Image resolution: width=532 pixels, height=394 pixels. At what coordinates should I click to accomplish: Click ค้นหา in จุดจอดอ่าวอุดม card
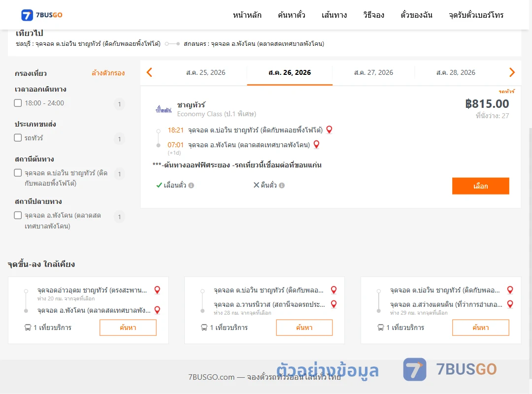pyautogui.click(x=128, y=328)
